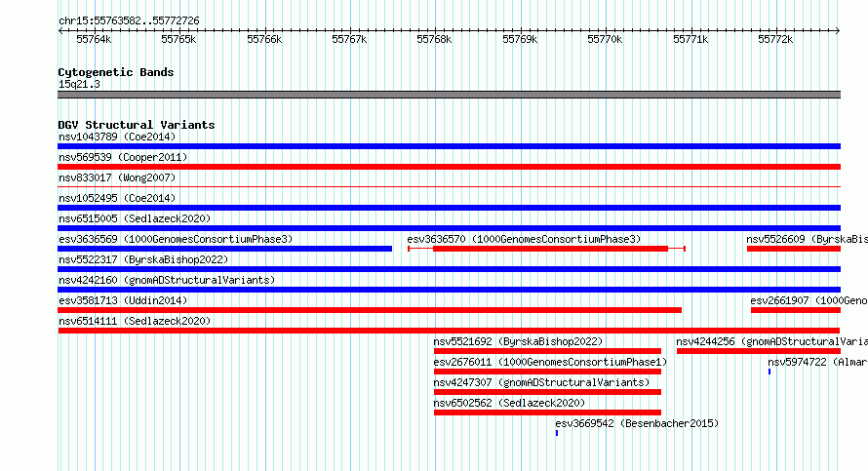The width and height of the screenshot is (868, 471).
Task: Click the chr15:55763582..55772726 coordinates label
Action: (129, 20)
